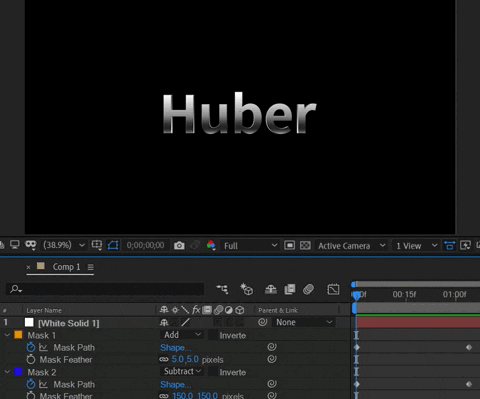Toggle hide shy layers icon in timeline toolbar
This screenshot has height=399, width=480.
pos(270,289)
